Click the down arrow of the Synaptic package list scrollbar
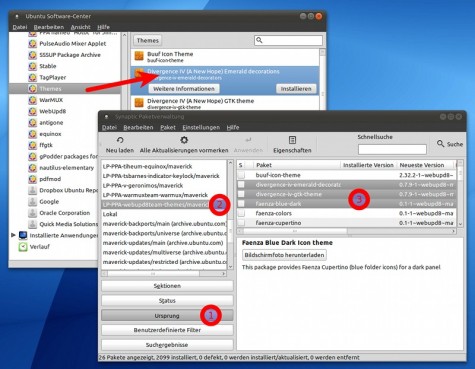This screenshot has height=369, width=475. (x=460, y=224)
